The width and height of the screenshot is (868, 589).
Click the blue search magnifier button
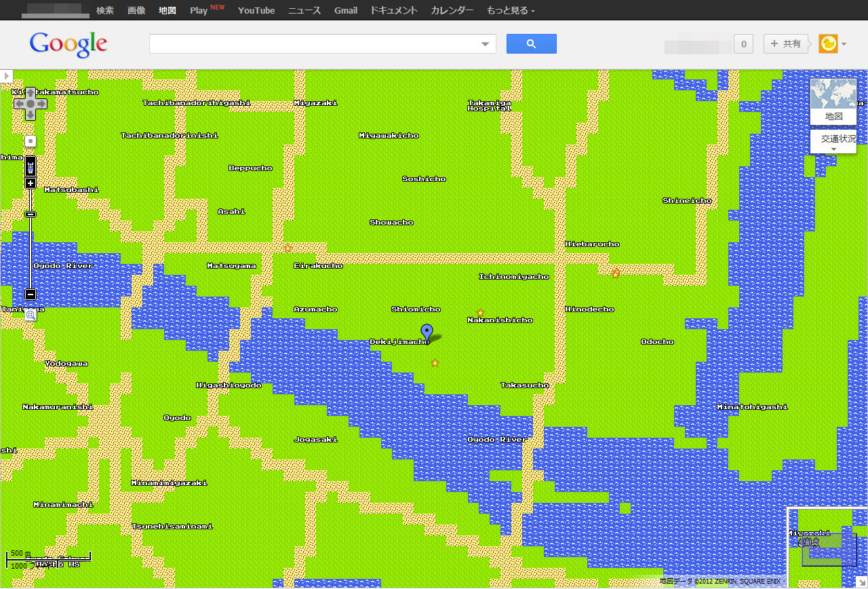[x=531, y=44]
